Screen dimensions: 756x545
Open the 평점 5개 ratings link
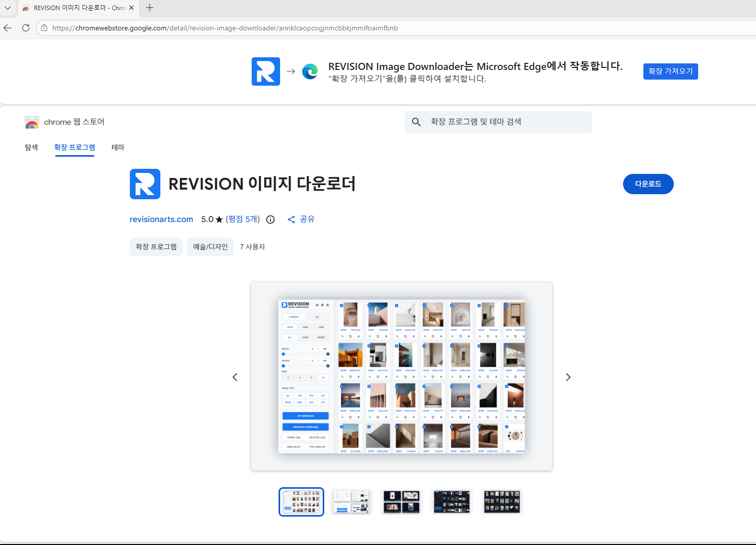(x=243, y=220)
